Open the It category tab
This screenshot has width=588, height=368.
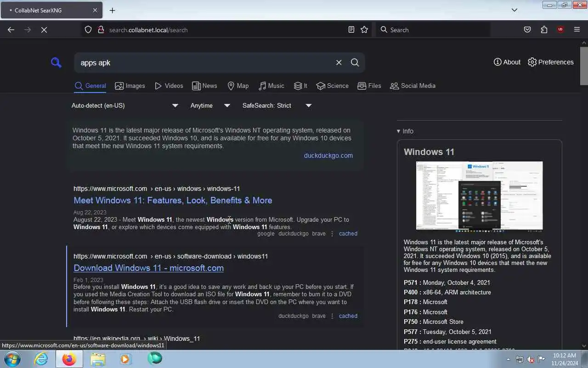point(300,86)
